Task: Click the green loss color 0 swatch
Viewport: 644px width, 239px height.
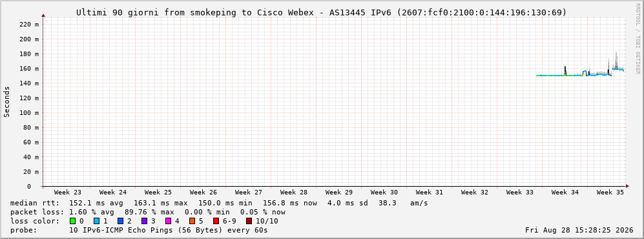Action: point(73,221)
